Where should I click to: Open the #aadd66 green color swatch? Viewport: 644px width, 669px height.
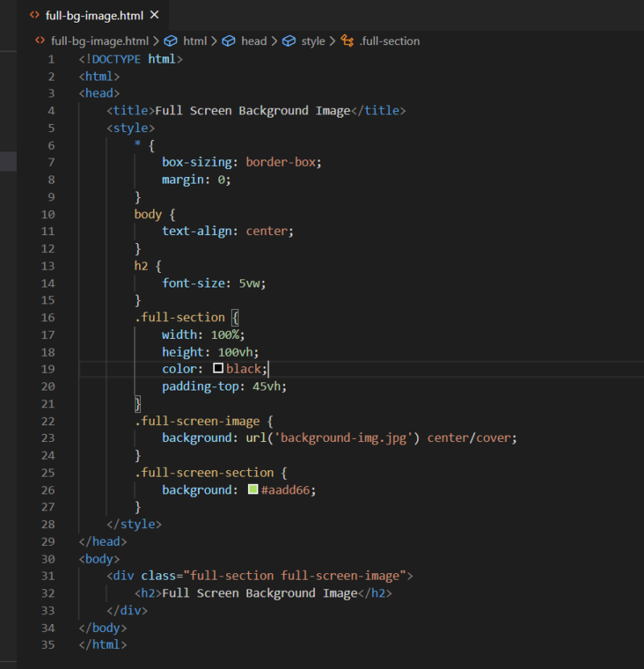[253, 489]
